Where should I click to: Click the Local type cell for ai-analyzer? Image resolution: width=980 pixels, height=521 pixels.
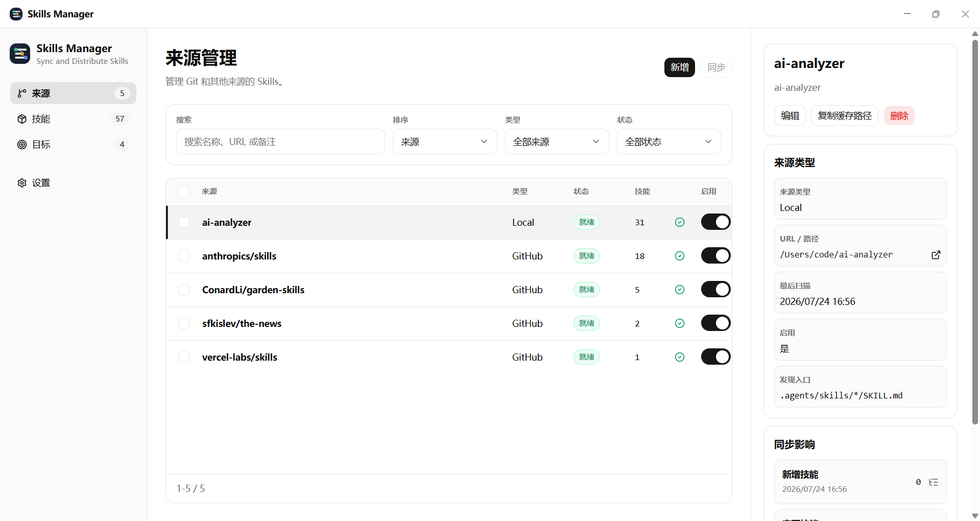tap(523, 222)
